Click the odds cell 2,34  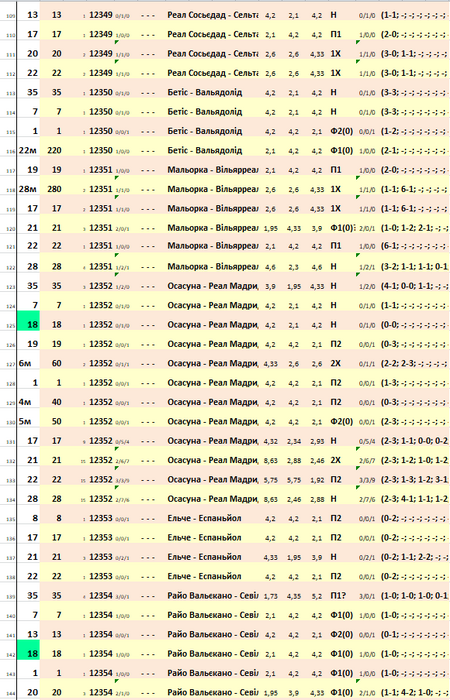[294, 441]
